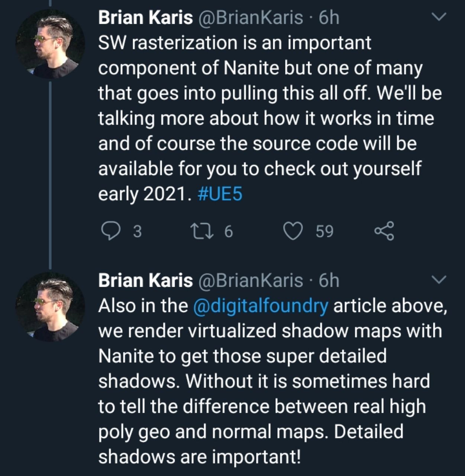
Task: Open the @BrianKaris handle on first tweet
Action: point(251,18)
